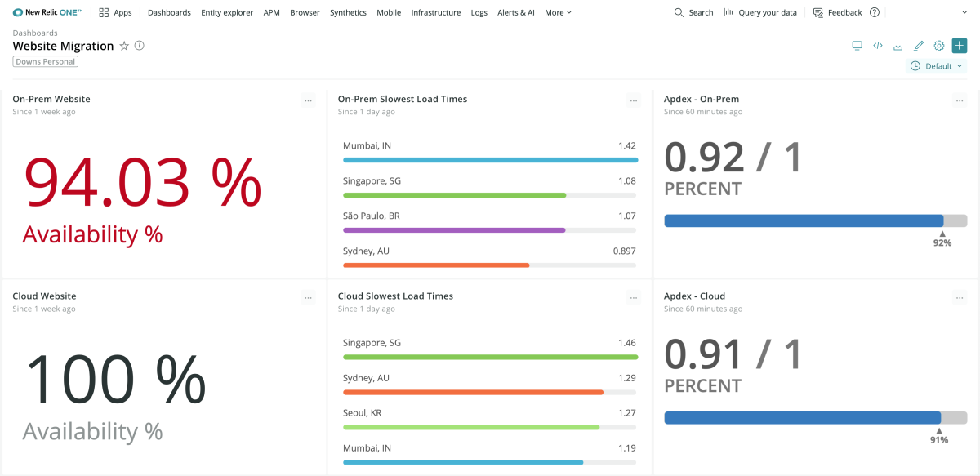Open the Mobile section
The width and height of the screenshot is (980, 476).
(389, 12)
